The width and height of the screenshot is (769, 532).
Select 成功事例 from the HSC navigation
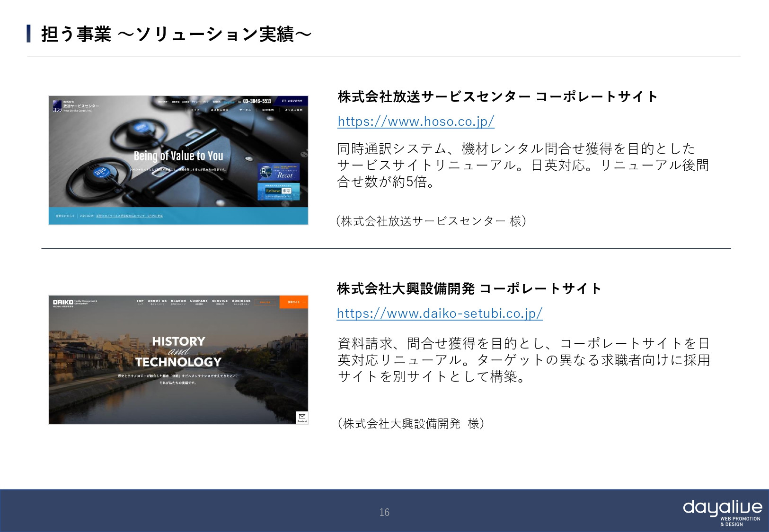267,110
